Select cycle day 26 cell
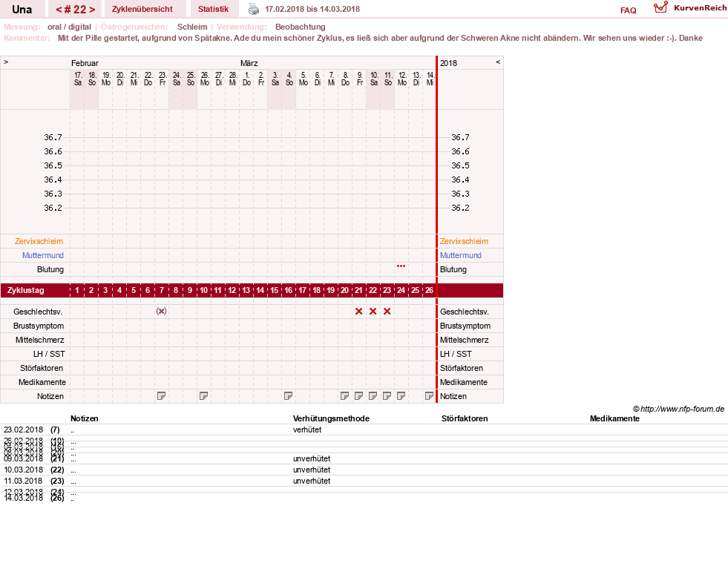This screenshot has width=728, height=566. [429, 291]
